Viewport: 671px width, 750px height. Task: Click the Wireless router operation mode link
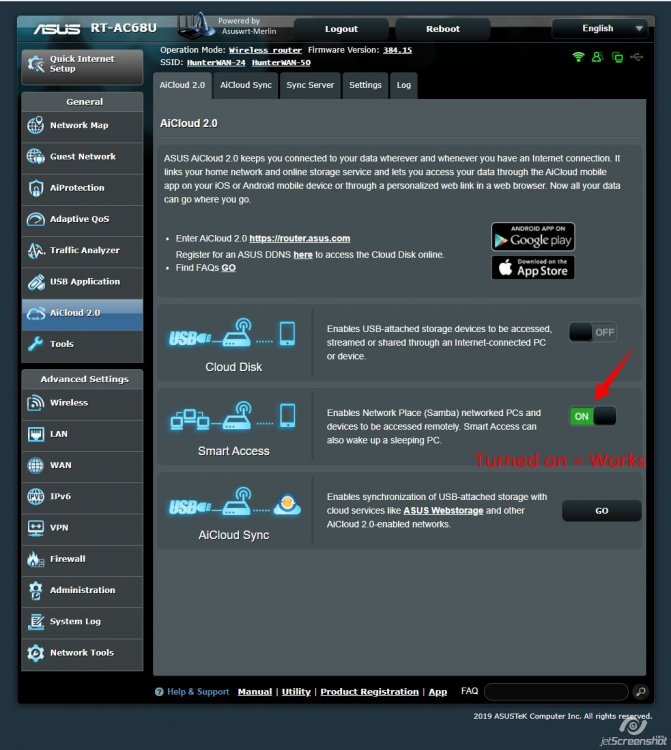pyautogui.click(x=265, y=50)
